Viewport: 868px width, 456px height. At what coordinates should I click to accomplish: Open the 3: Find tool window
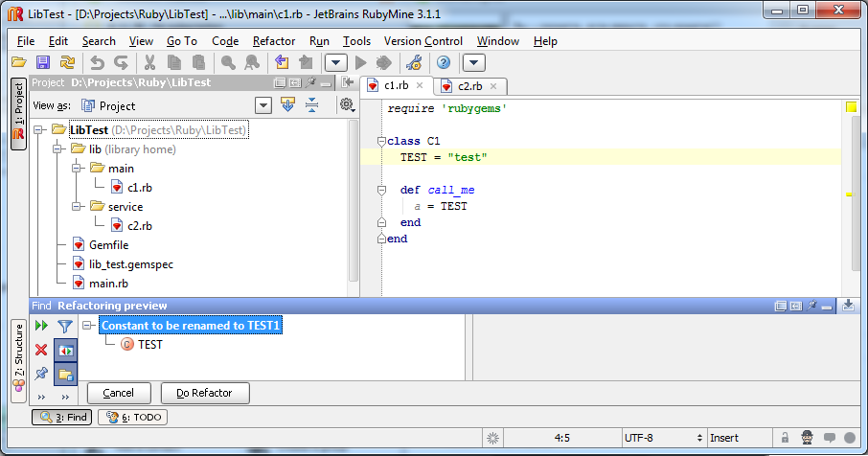point(62,418)
